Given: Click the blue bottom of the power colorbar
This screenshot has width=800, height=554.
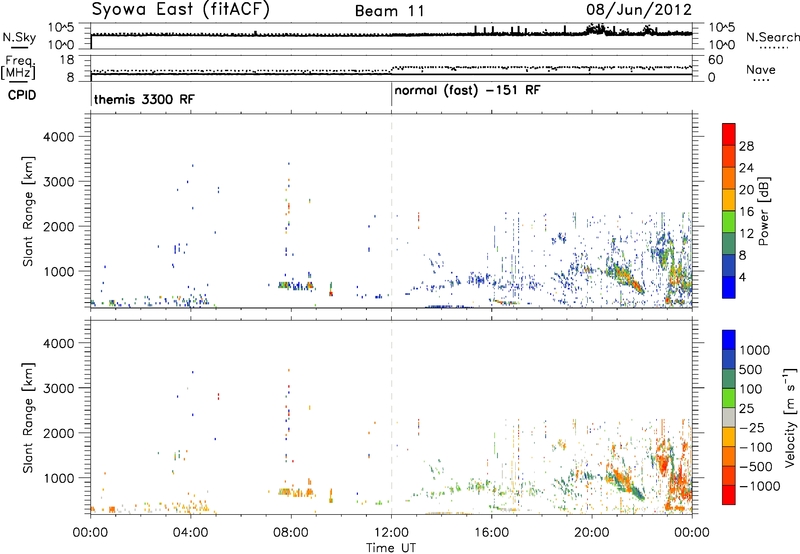Looking at the screenshot, I should tap(729, 287).
